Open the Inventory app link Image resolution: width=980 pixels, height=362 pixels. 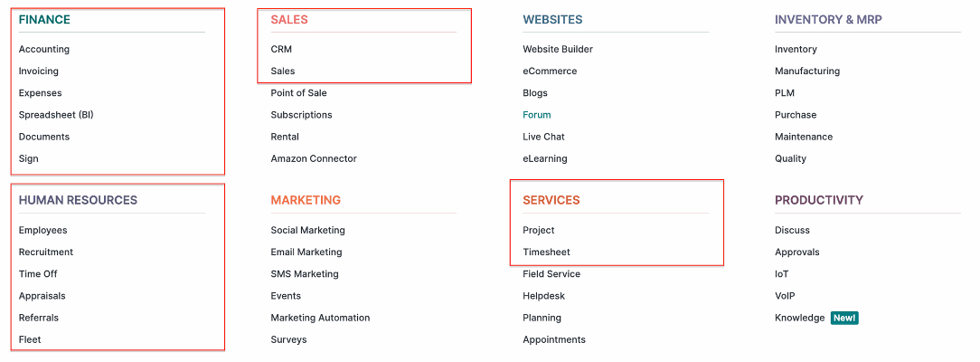coord(796,50)
